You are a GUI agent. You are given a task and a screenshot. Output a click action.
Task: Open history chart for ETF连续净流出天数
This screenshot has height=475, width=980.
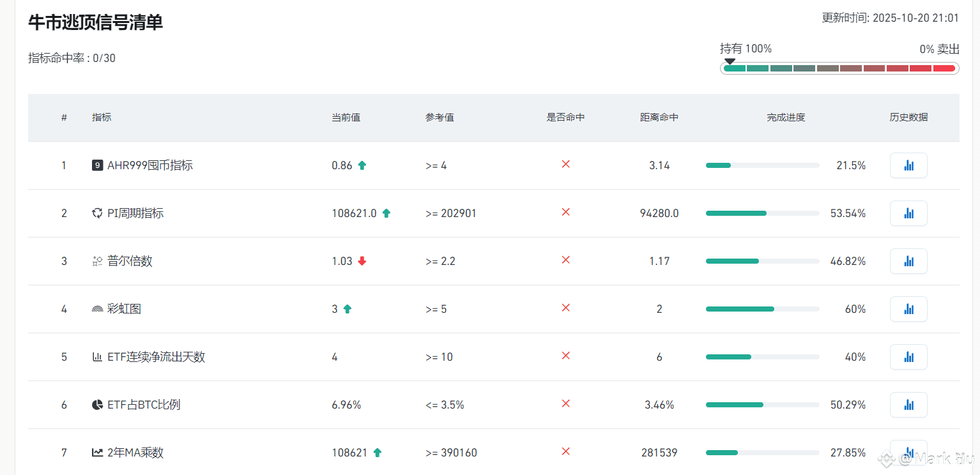tap(908, 357)
